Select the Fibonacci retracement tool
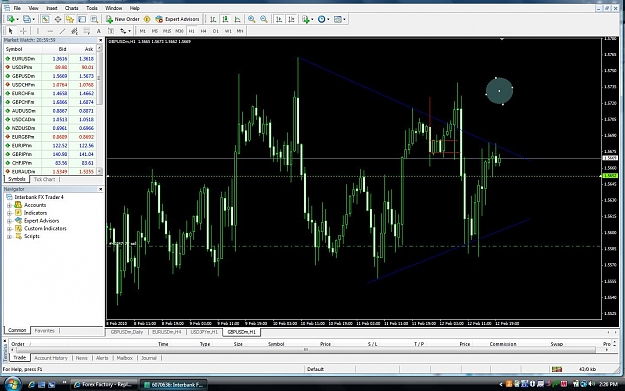The image size is (625, 391). coord(86,31)
